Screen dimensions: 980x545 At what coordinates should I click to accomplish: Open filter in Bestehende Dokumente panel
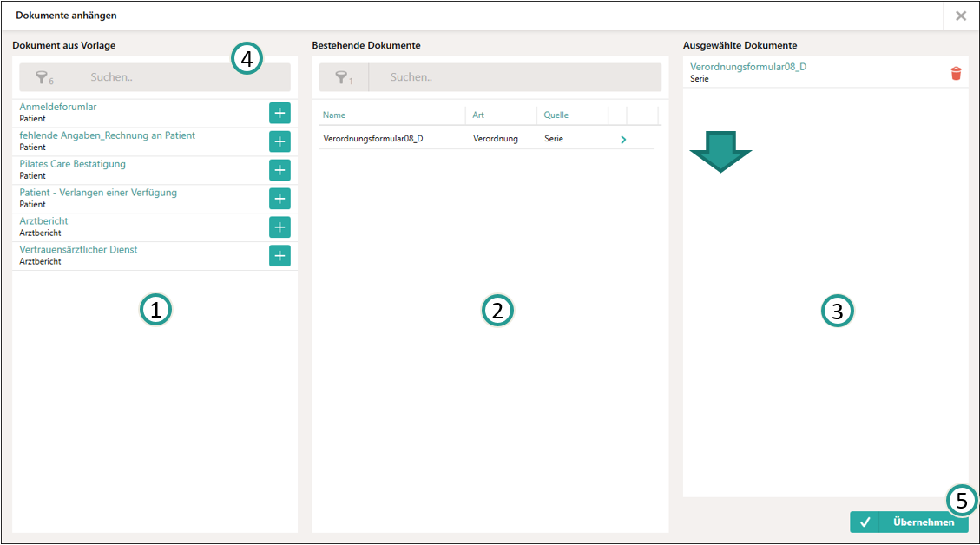(344, 77)
